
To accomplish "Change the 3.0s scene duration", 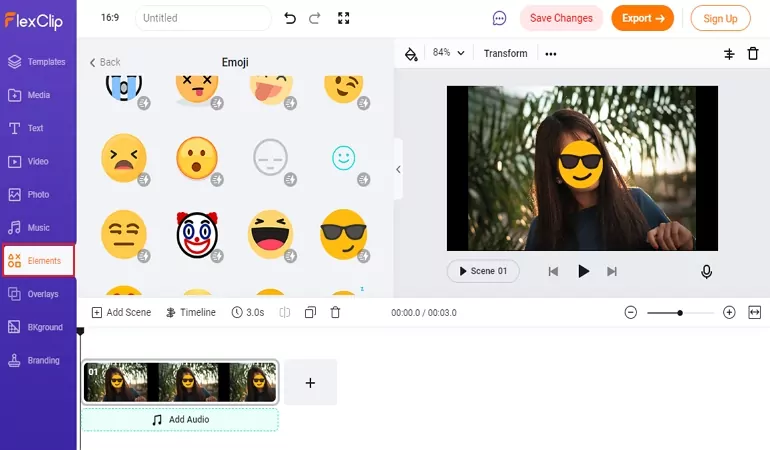I will point(248,312).
